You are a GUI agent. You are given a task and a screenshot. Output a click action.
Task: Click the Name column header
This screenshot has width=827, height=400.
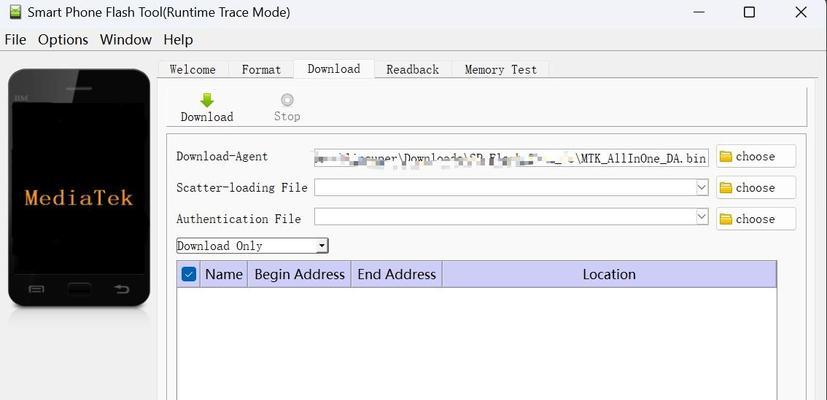pos(224,274)
